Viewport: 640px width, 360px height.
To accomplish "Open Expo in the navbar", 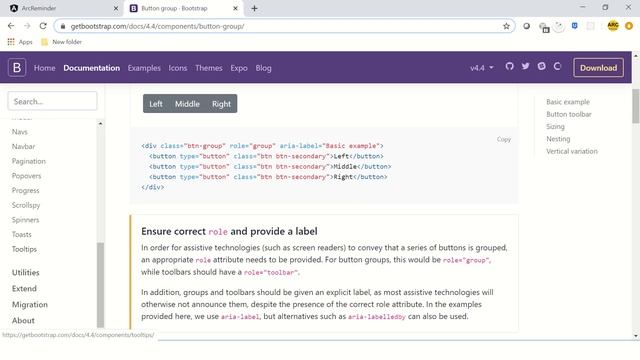I will pyautogui.click(x=239, y=68).
